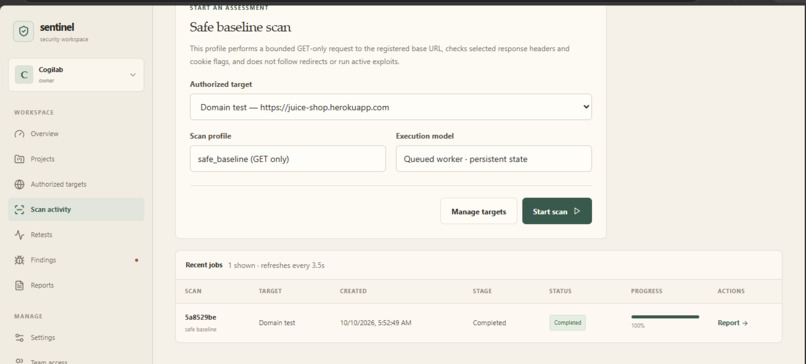Click the sentinel shield logo icon

point(23,31)
